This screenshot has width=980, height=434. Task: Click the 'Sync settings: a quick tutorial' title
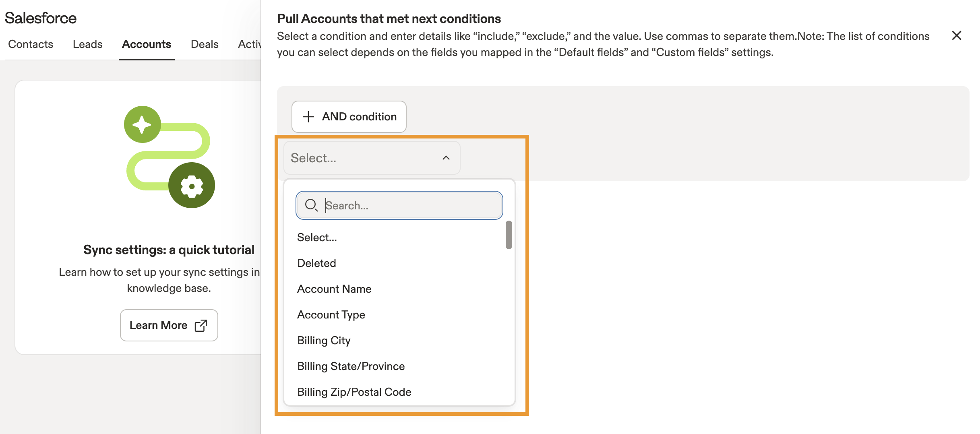click(x=169, y=250)
